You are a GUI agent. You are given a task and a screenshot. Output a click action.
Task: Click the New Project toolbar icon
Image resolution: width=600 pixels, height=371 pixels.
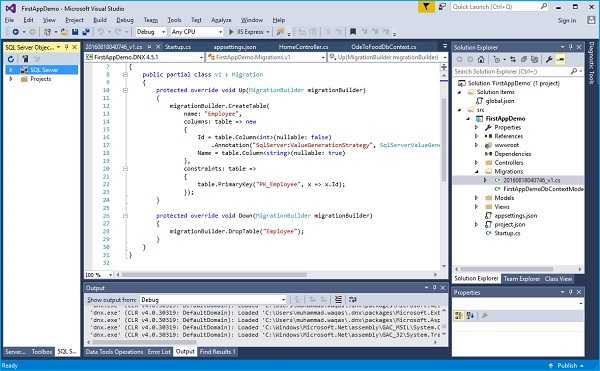[x=47, y=32]
